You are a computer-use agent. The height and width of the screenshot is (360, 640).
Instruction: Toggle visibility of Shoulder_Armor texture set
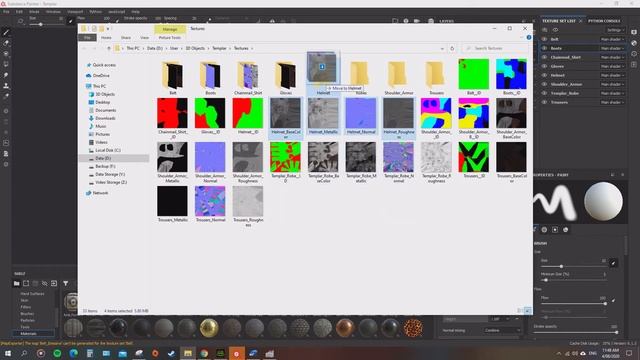(x=544, y=84)
